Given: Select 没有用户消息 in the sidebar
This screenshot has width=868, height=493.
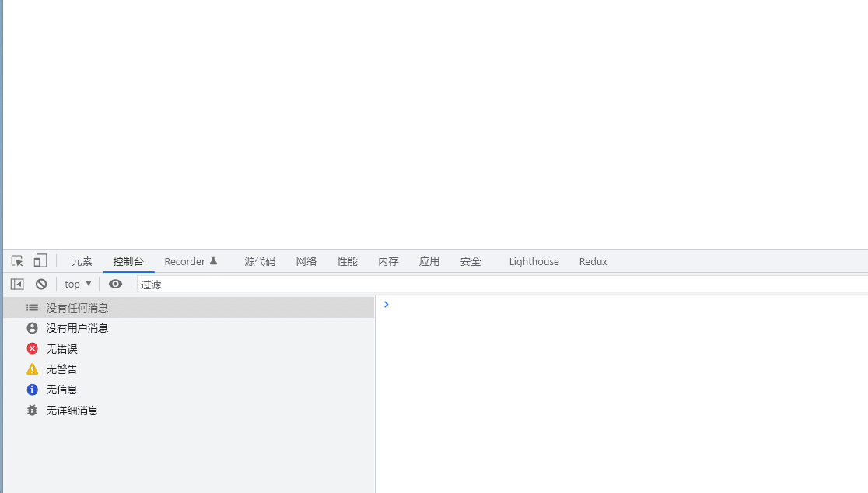Looking at the screenshot, I should tap(189, 328).
